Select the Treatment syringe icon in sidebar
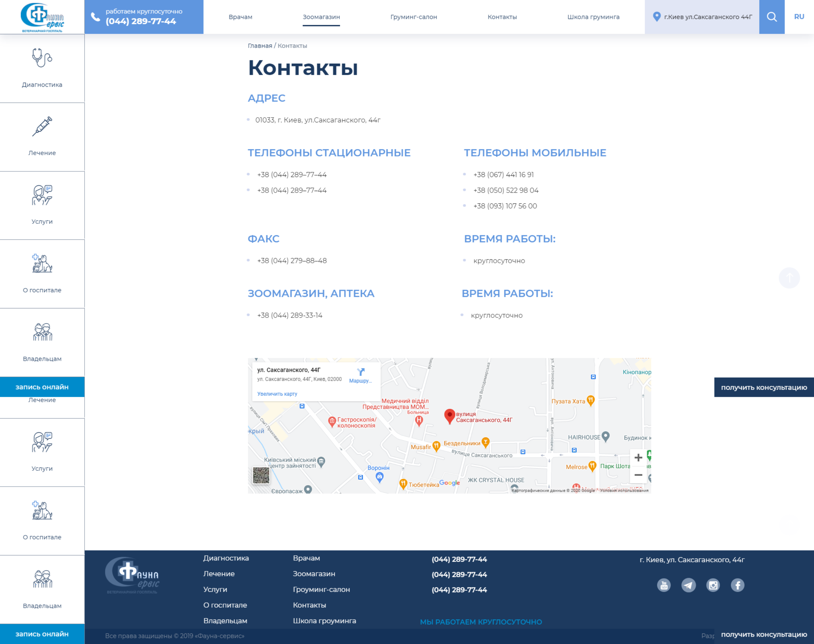814x644 pixels. pyautogui.click(x=42, y=126)
